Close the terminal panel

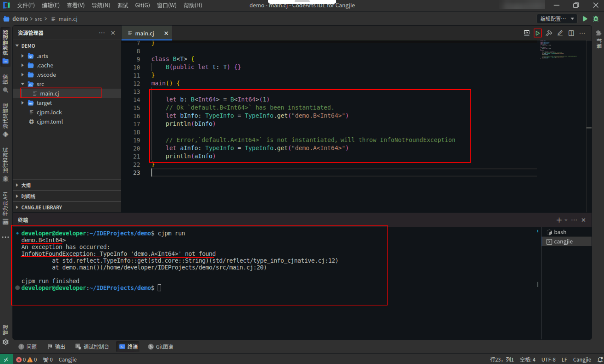click(583, 220)
